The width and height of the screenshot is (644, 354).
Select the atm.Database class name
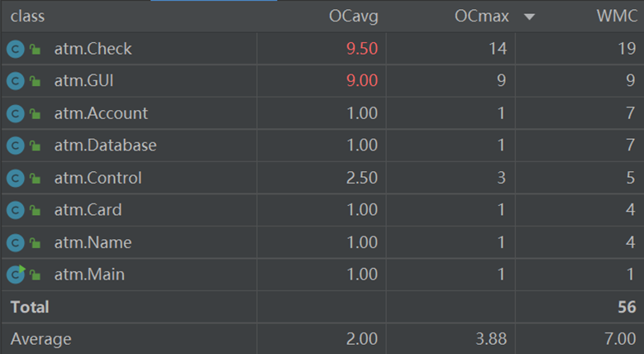coord(105,146)
